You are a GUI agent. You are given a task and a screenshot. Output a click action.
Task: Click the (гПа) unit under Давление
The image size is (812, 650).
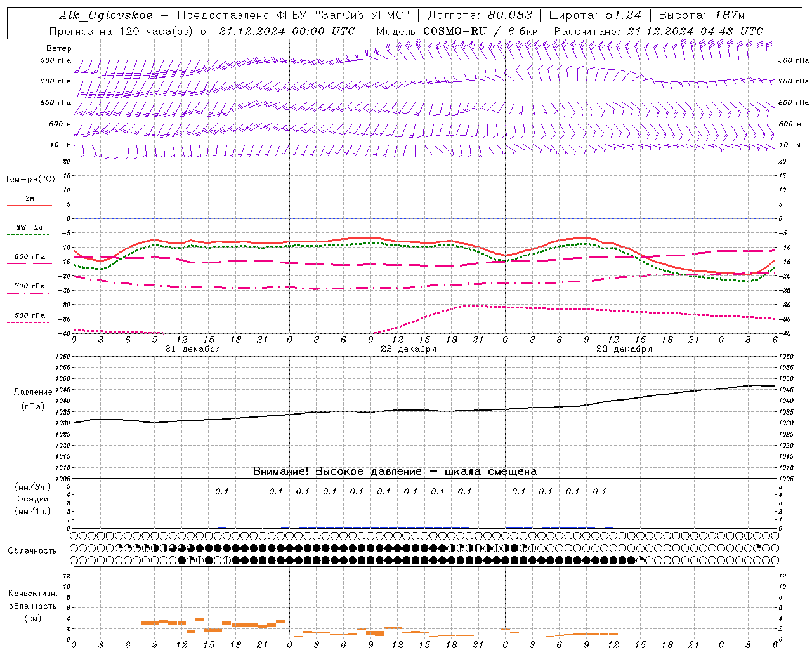tap(33, 406)
